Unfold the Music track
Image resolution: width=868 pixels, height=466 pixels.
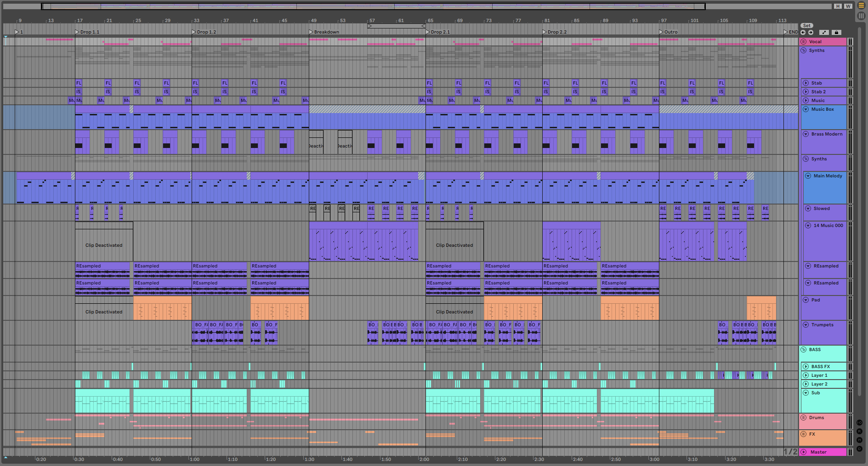point(806,101)
